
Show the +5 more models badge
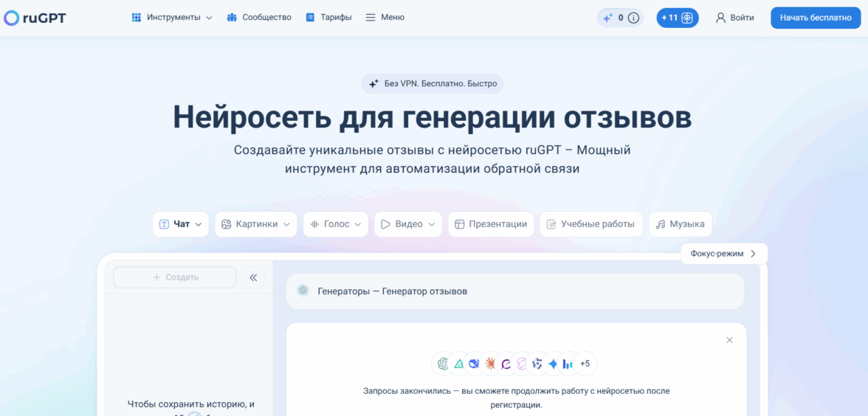click(585, 364)
